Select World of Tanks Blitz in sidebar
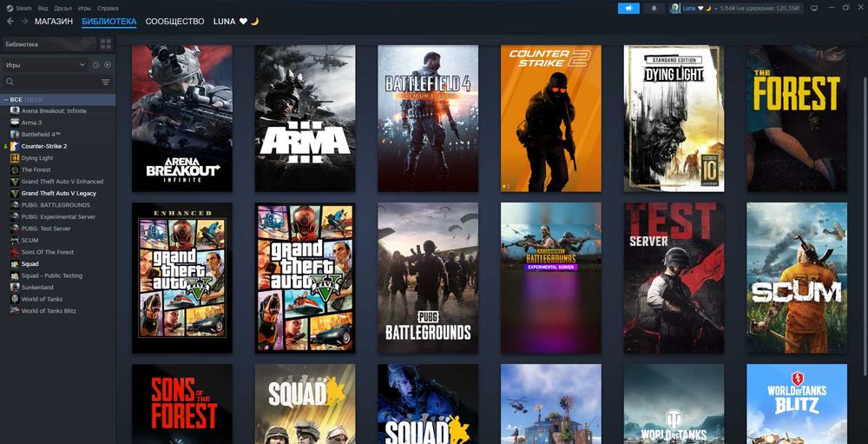The height and width of the screenshot is (444, 868). coord(49,311)
